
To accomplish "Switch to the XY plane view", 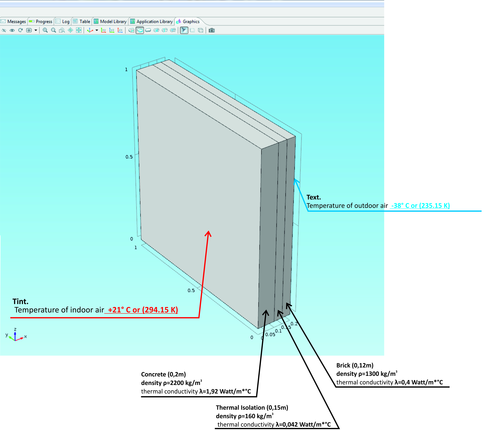I will pyautogui.click(x=103, y=30).
